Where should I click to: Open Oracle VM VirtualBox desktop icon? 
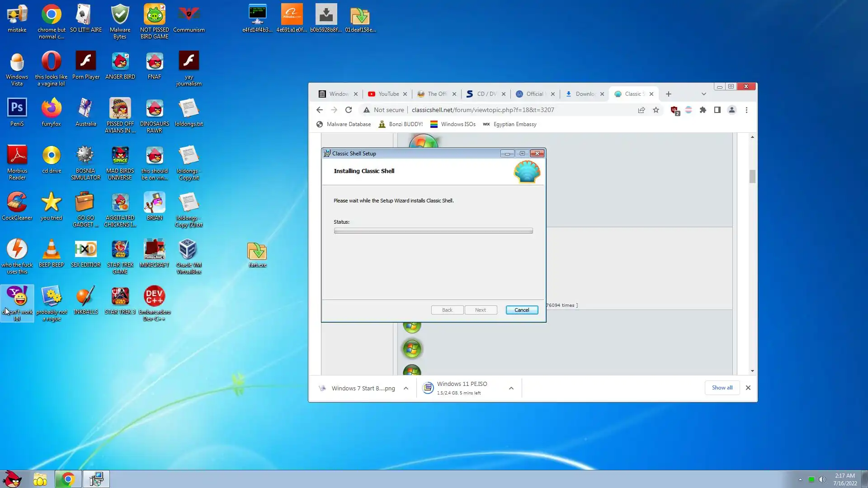[x=189, y=256]
